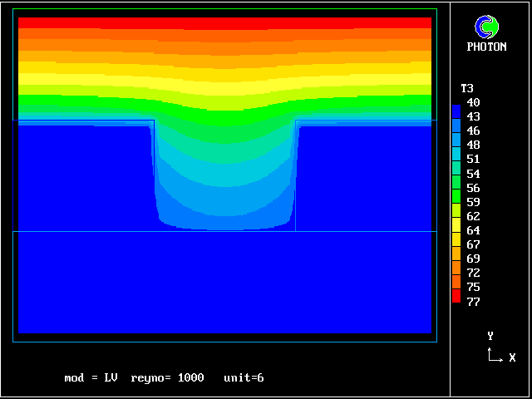This screenshot has width=532, height=399.
Task: Click the PHOTON text label
Action: tap(486, 47)
